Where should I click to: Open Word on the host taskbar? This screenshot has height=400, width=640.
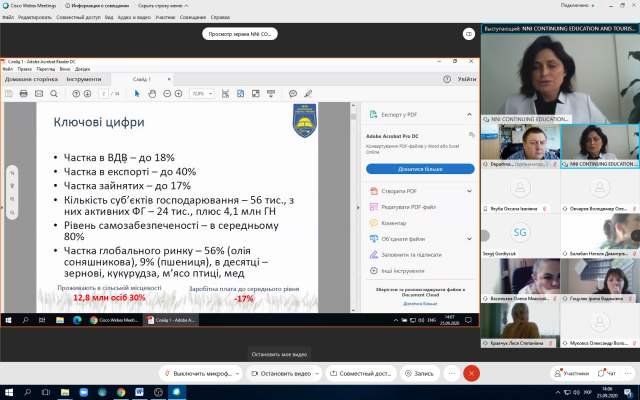point(140,393)
